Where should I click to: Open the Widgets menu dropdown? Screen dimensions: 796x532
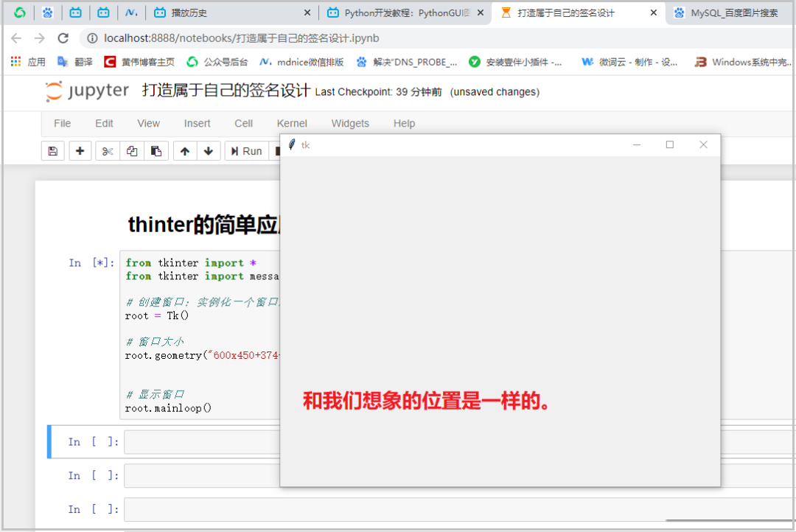pos(350,123)
